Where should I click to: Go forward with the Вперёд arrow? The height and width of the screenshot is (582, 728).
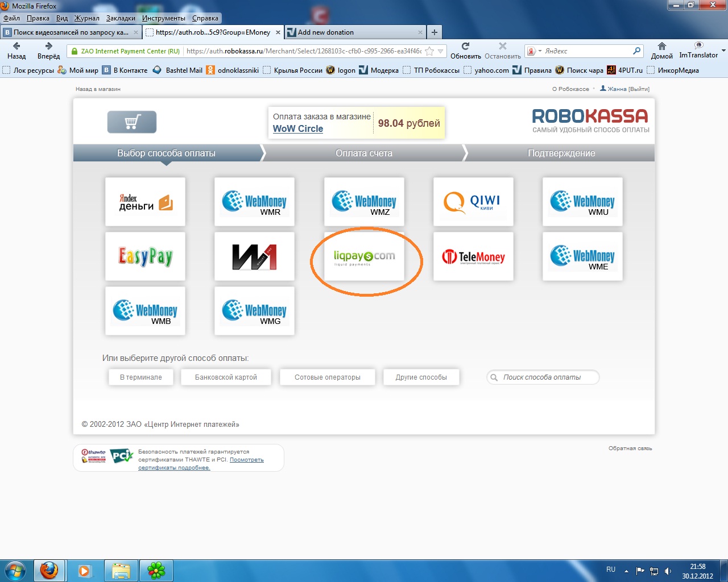point(48,51)
